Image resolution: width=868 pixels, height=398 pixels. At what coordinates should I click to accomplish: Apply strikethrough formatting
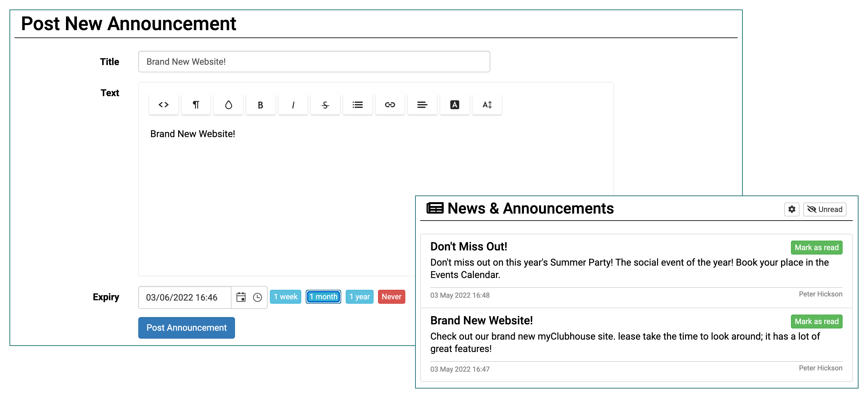[x=325, y=105]
